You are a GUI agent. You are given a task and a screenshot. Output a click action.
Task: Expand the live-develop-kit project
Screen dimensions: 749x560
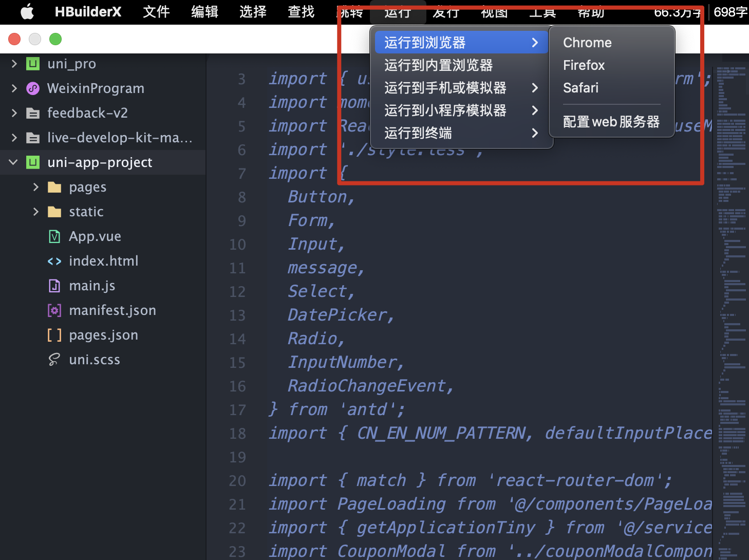click(14, 138)
